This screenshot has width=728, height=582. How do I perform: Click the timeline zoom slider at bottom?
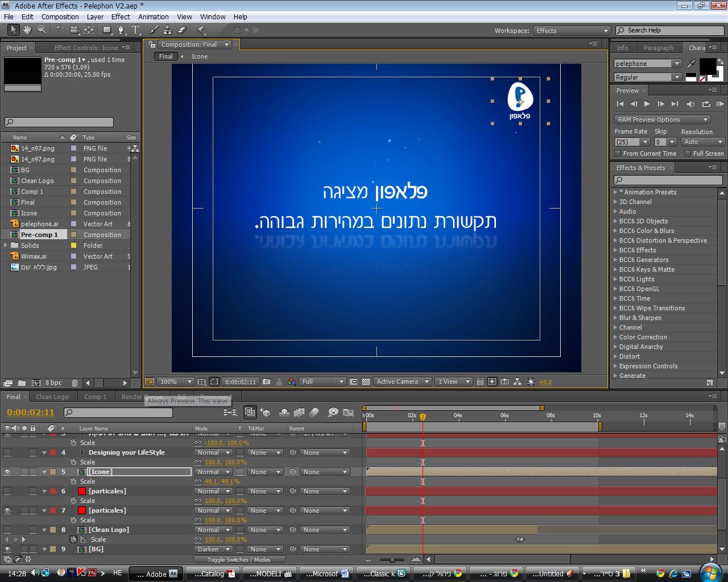pyautogui.click(x=392, y=560)
